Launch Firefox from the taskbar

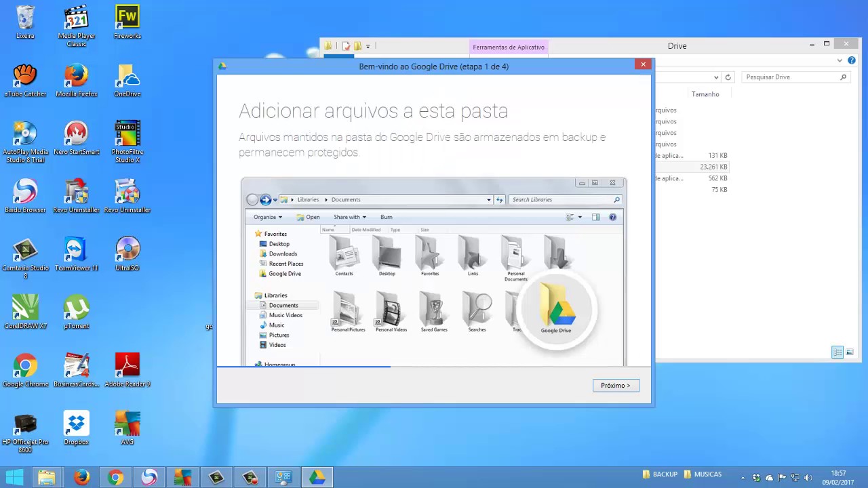pyautogui.click(x=81, y=477)
